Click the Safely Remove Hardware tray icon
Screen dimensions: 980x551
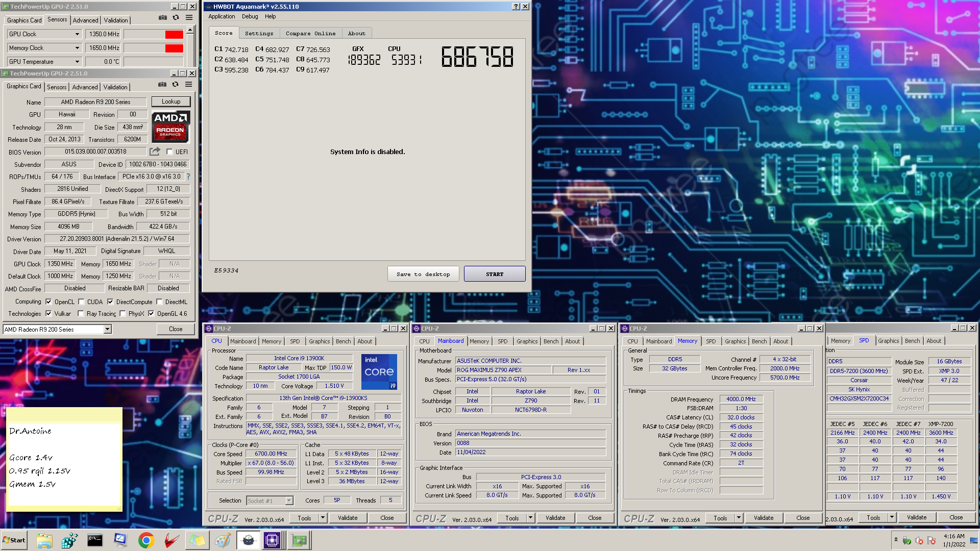[907, 541]
